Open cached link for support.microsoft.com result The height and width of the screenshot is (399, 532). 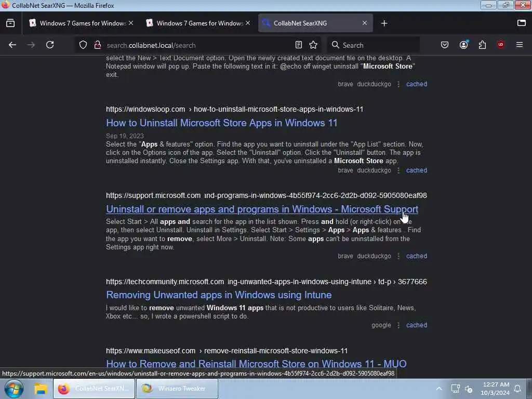coord(417,256)
